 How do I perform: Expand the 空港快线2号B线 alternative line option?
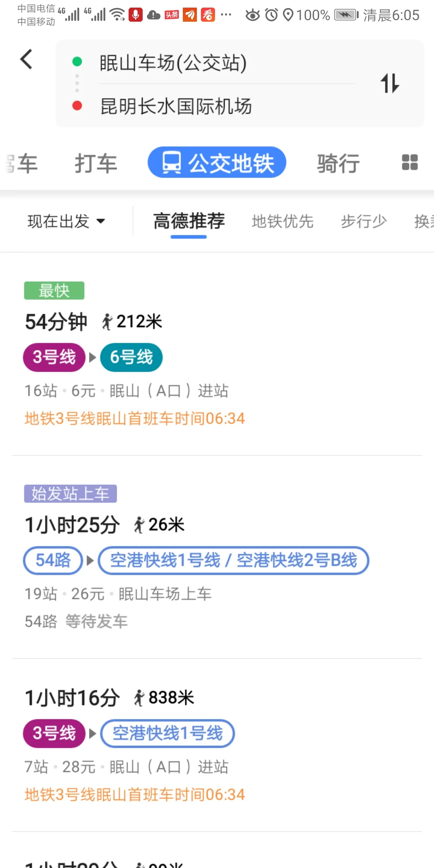pos(297,560)
